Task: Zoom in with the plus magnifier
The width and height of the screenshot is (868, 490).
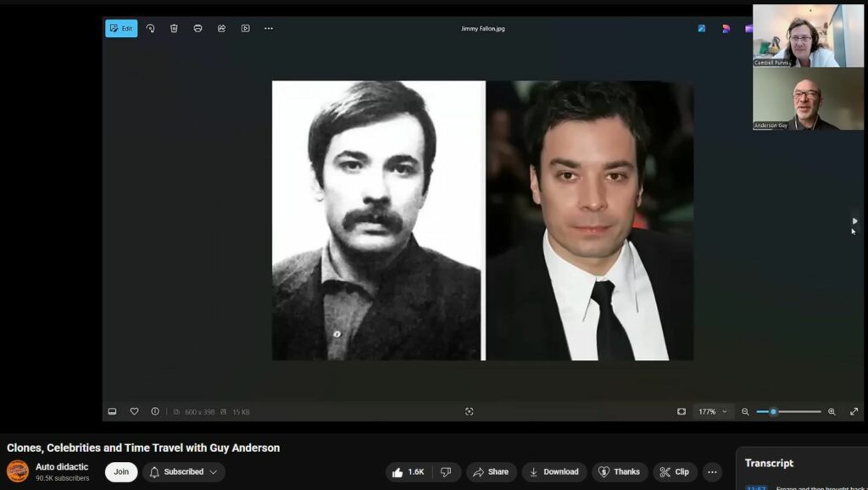Action: [832, 411]
